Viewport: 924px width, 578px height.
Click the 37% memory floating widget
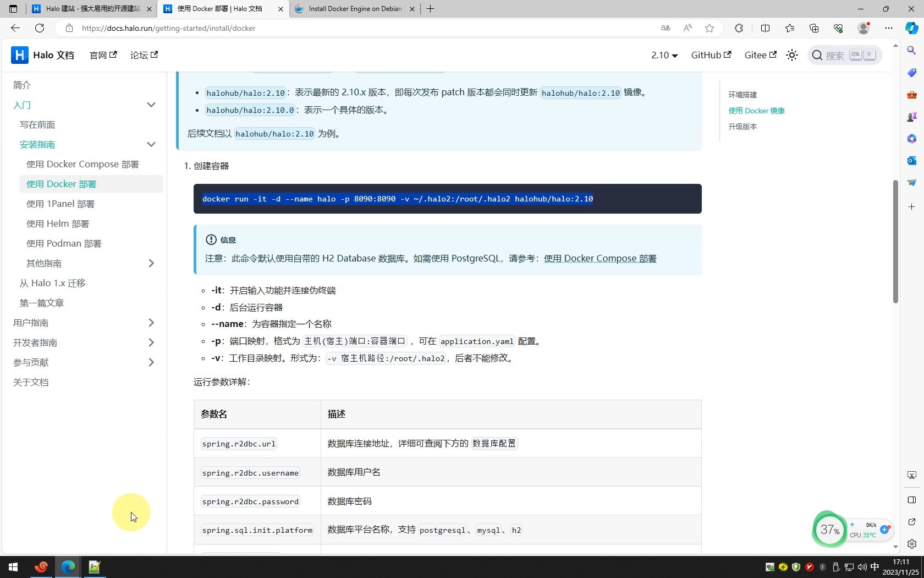pos(829,530)
